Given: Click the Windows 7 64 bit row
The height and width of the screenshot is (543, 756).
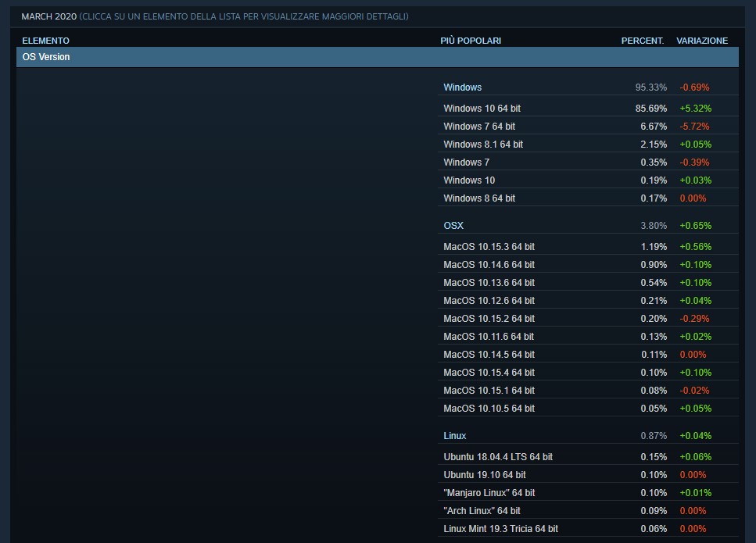Looking at the screenshot, I should point(588,127).
